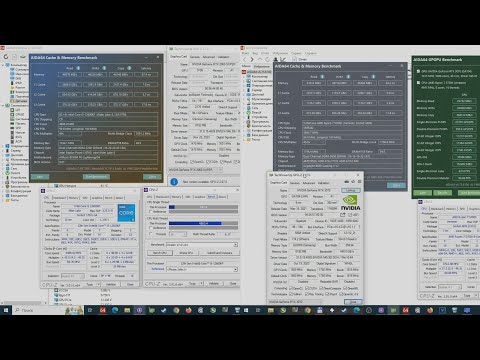Click Bench CPU button in CPU-Z
Screen dimensions: 480x360
(160, 253)
